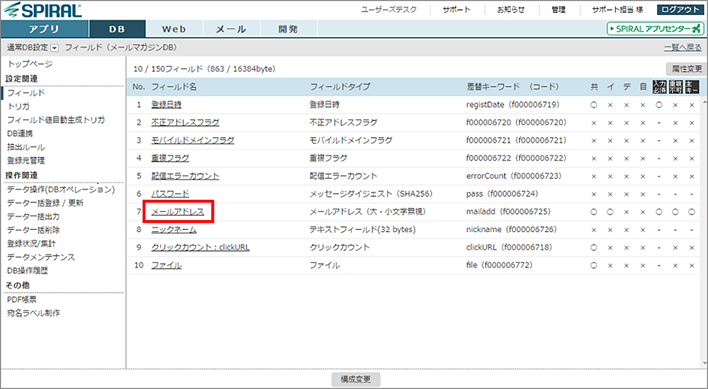Switch to the アプリ tab
Image resolution: width=708 pixels, height=389 pixels.
[x=44, y=29]
